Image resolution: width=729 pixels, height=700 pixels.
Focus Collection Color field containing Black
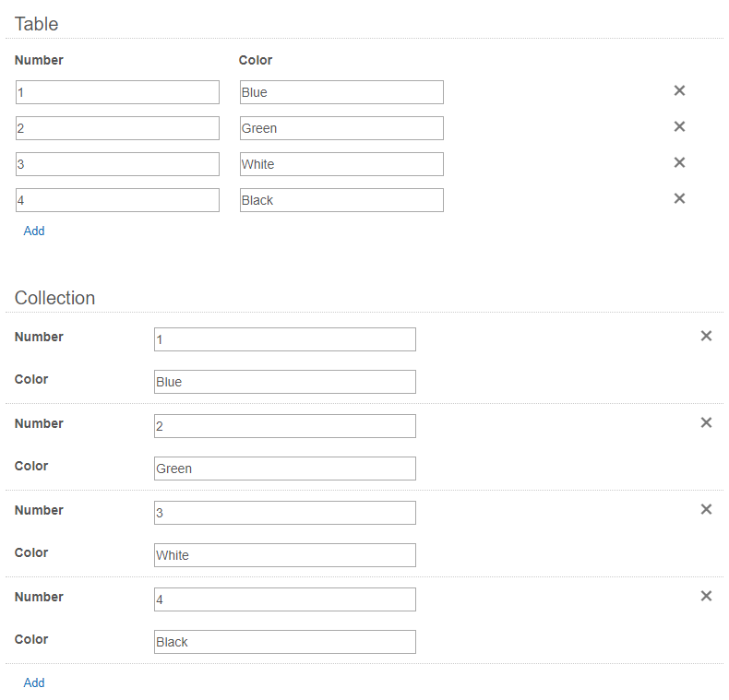[285, 642]
